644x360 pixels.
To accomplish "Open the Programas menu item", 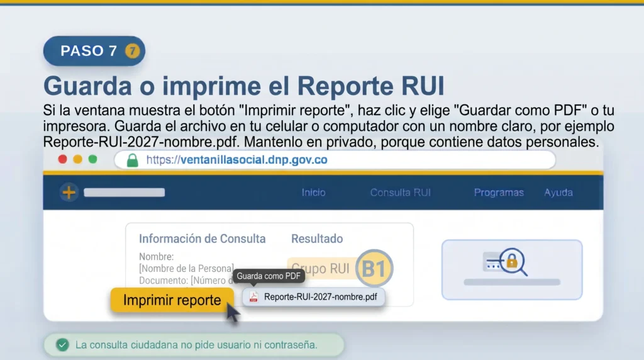I will click(x=499, y=193).
